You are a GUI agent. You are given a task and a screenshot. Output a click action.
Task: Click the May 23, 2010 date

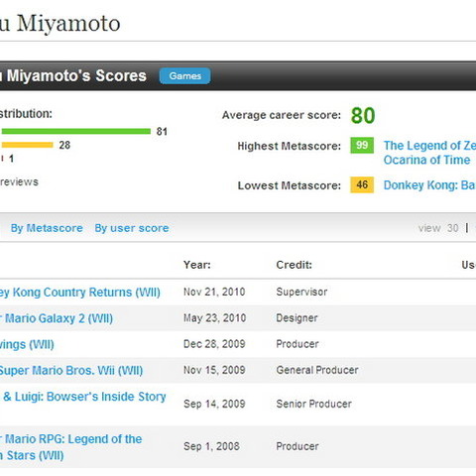click(214, 318)
